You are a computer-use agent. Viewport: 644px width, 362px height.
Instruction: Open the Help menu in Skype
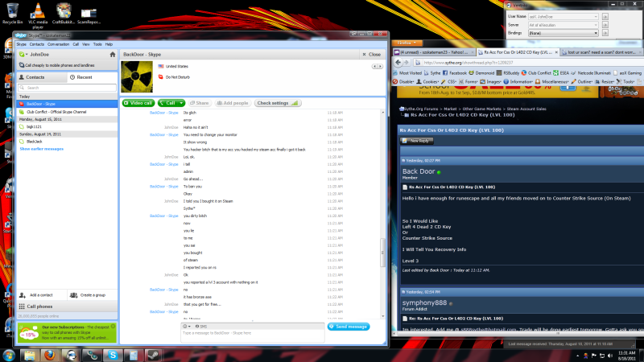109,44
